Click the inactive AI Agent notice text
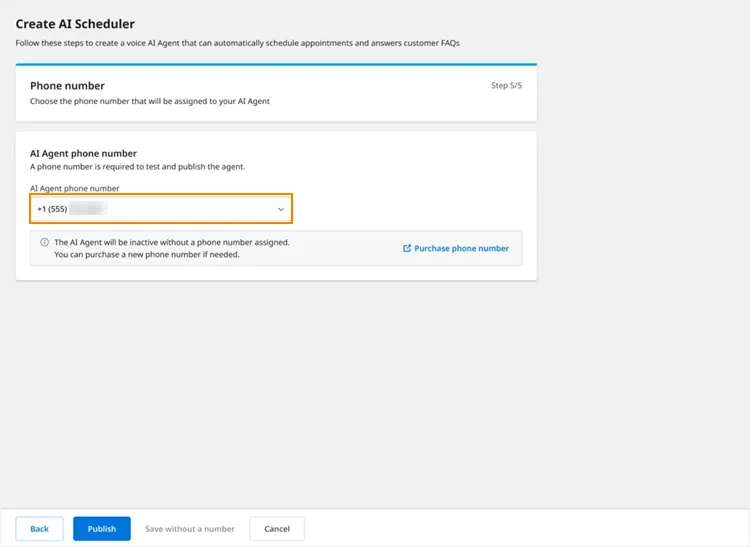The width and height of the screenshot is (750, 547). 172,248
